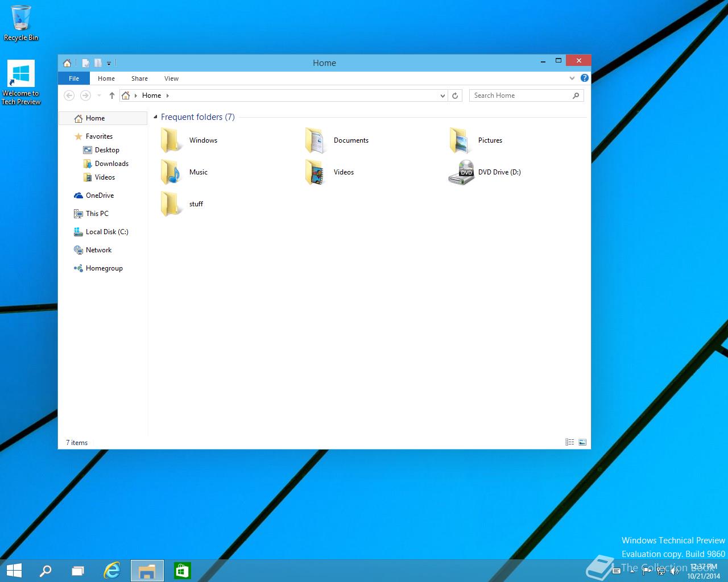Click the taskbar clock and date
Viewport: 728px width, 582px height.
pos(704,571)
